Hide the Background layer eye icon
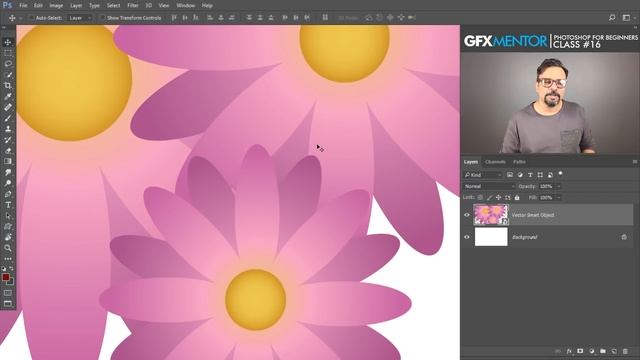Viewport: 640px width, 360px height. [x=467, y=237]
